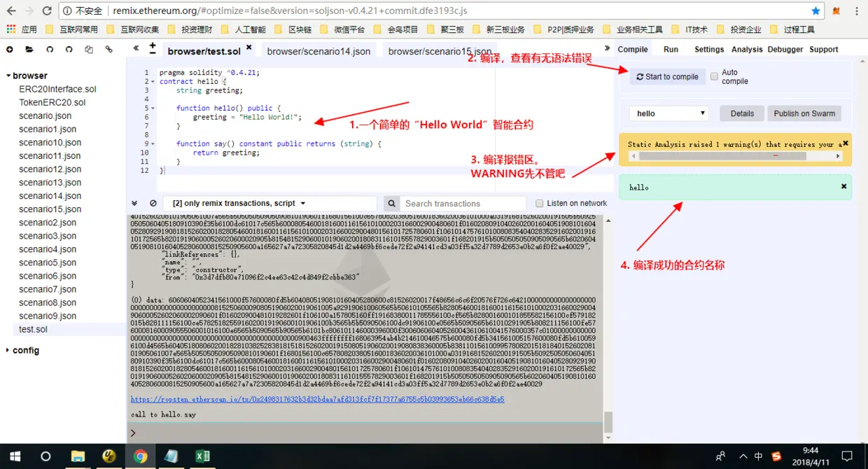Image resolution: width=868 pixels, height=469 pixels.
Task: Open File Explorer from the taskbar
Action: tap(78, 456)
